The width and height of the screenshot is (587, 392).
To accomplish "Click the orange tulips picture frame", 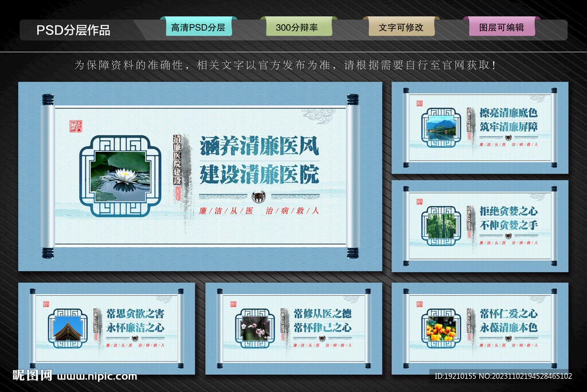I will point(441,328).
